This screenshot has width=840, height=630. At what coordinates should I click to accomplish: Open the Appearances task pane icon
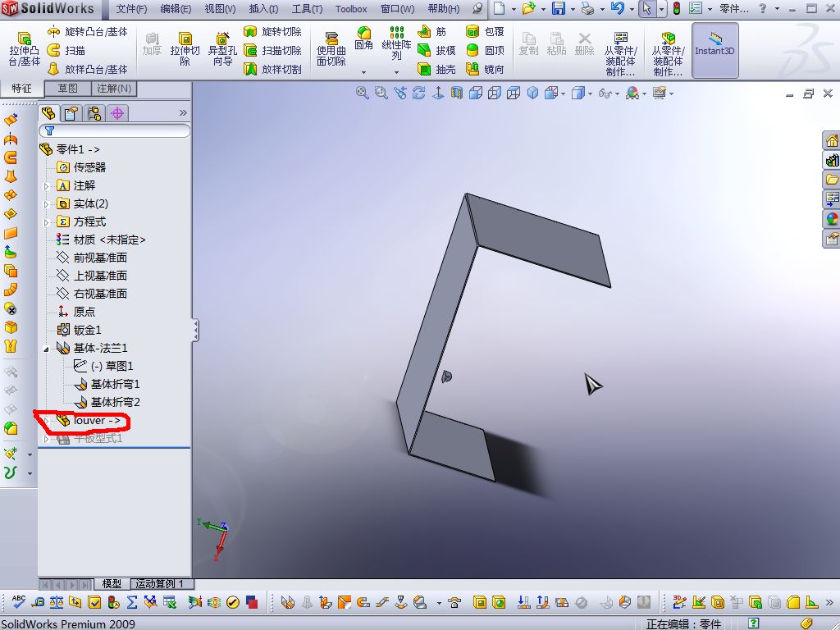coord(832,219)
